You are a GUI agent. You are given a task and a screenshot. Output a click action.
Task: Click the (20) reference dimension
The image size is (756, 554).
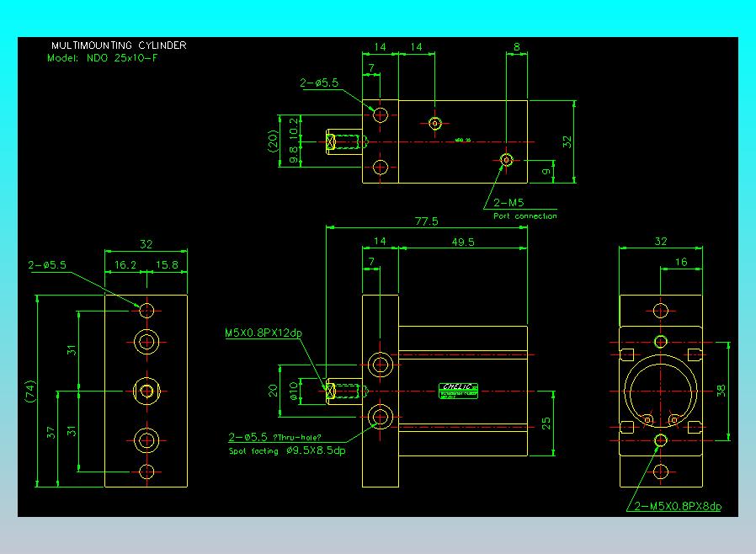(x=273, y=141)
